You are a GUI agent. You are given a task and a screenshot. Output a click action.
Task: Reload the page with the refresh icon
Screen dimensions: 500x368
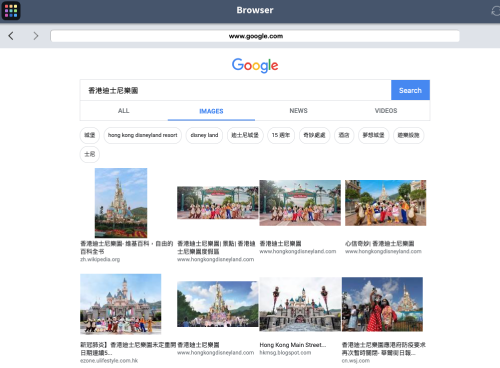[x=496, y=11]
